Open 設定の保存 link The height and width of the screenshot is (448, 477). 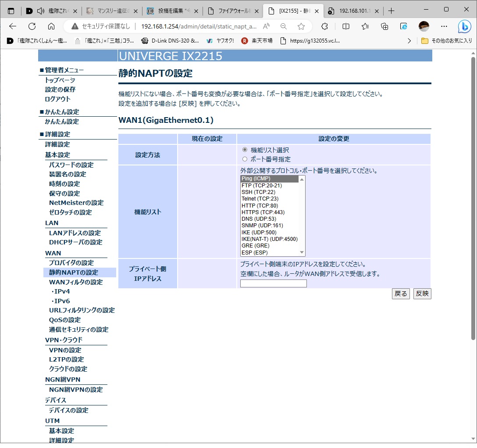coord(60,90)
